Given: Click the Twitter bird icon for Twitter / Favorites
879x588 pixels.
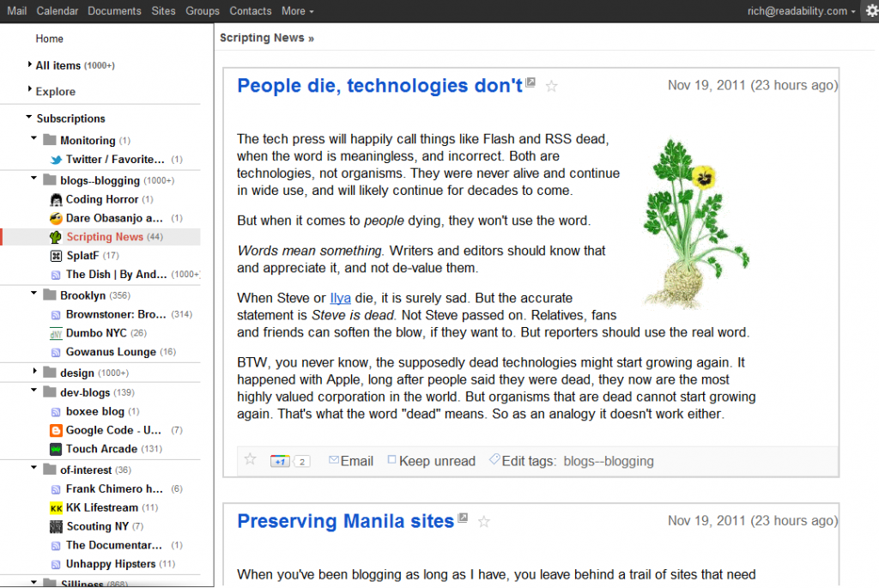Looking at the screenshot, I should pos(56,160).
